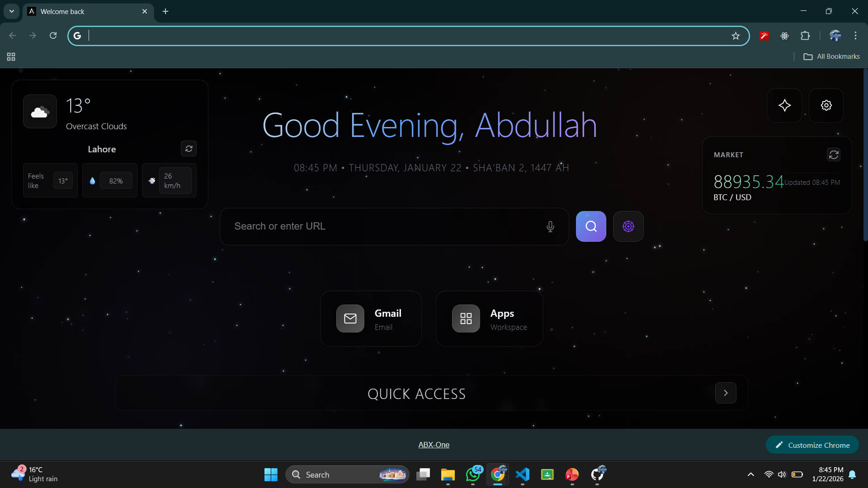Viewport: 868px width, 488px height.
Task: Open the search settings gear beside the search button
Action: click(628, 226)
